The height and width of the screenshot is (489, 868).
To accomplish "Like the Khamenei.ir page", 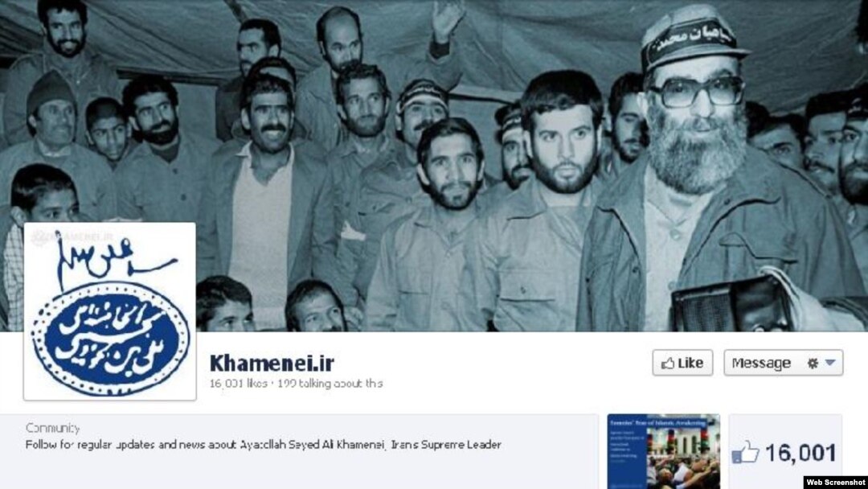I will (682, 364).
